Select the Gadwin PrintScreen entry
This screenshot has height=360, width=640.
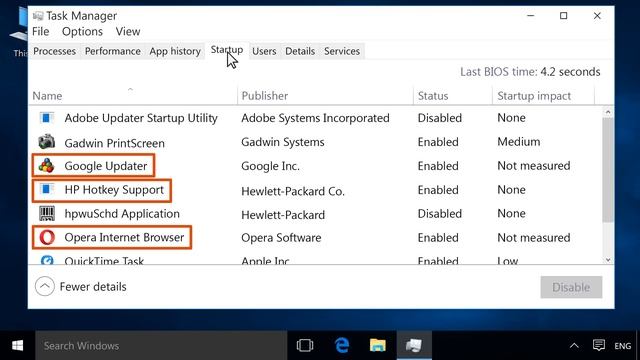(x=114, y=143)
